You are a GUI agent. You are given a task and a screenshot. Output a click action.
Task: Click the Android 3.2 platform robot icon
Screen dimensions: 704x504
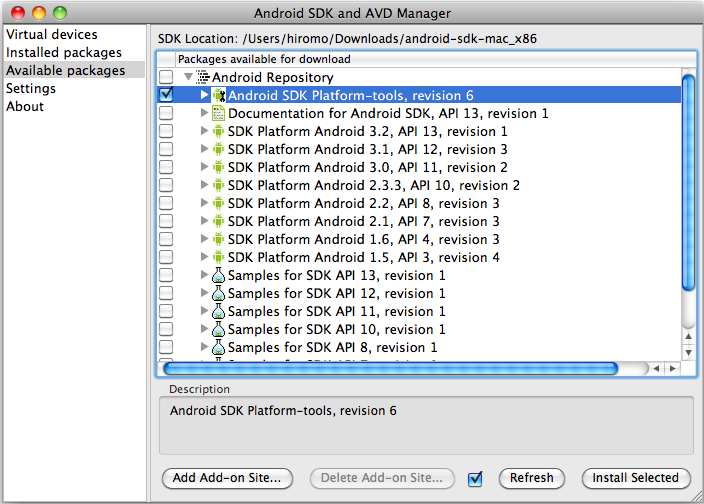point(218,131)
